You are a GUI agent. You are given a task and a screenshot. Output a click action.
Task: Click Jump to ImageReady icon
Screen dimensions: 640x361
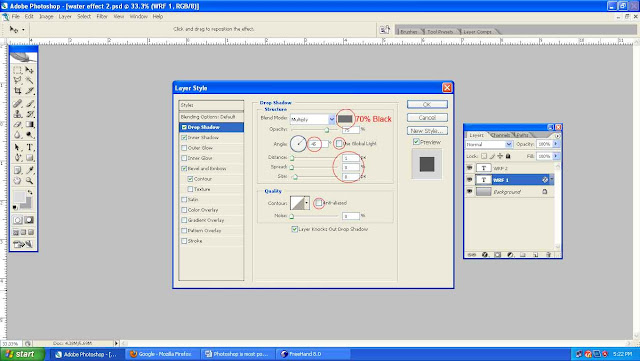pyautogui.click(x=23, y=244)
